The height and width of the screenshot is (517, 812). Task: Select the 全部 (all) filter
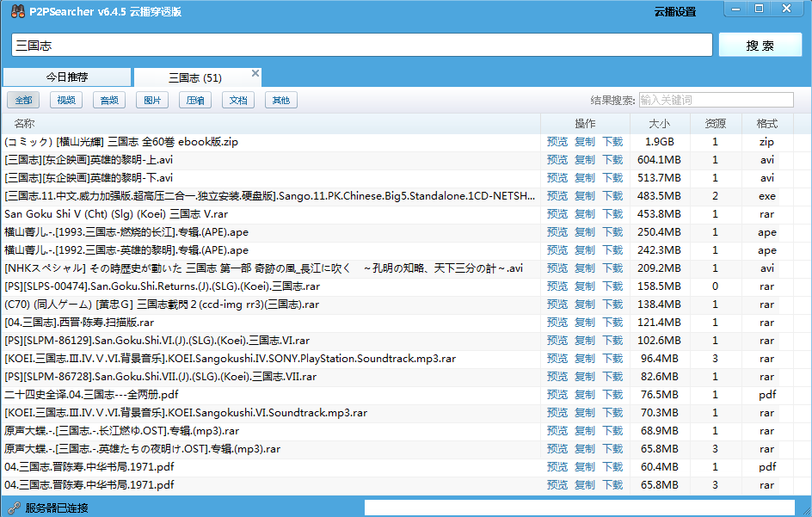pyautogui.click(x=23, y=101)
